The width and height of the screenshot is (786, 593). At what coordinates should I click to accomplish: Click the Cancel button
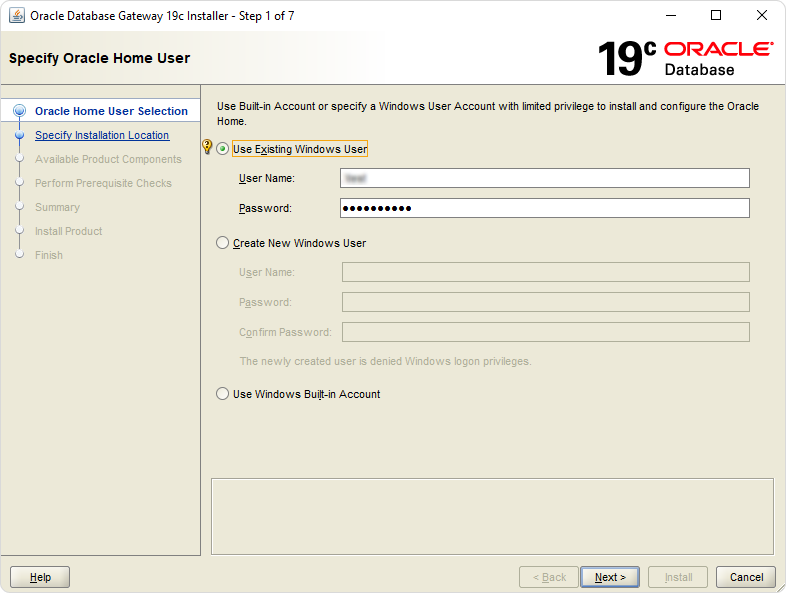coord(746,577)
